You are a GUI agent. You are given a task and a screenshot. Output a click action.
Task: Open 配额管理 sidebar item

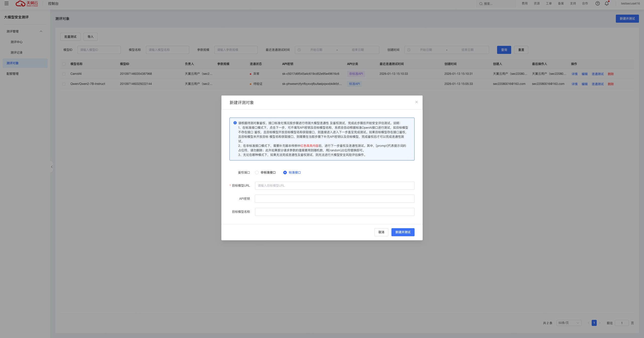click(13, 74)
